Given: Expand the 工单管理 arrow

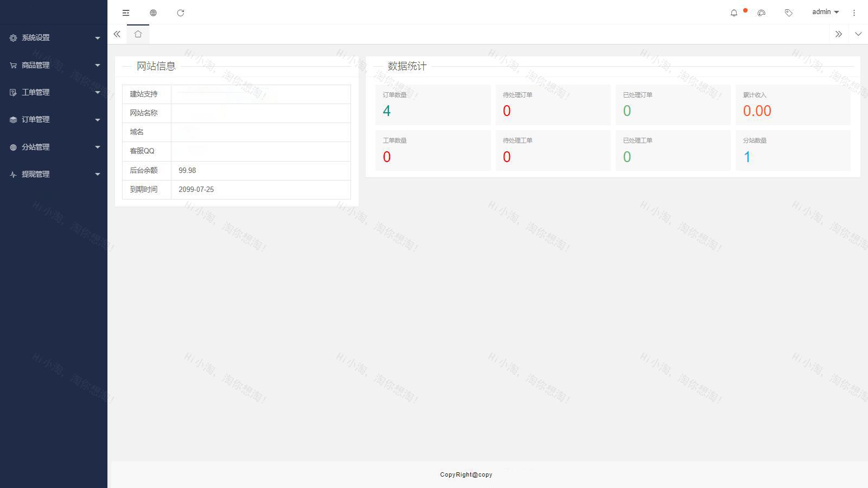Looking at the screenshot, I should pyautogui.click(x=98, y=92).
